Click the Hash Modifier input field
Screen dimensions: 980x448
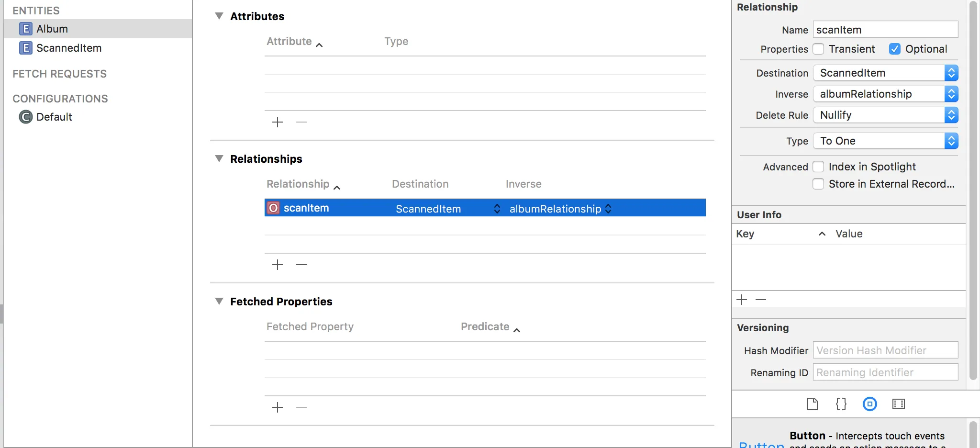[885, 350]
